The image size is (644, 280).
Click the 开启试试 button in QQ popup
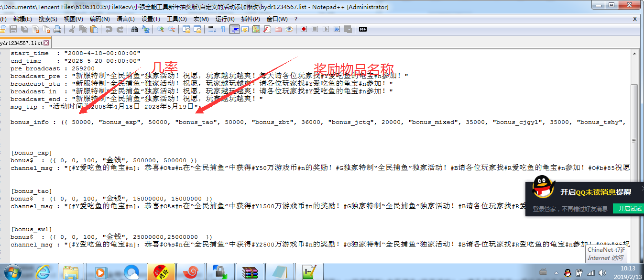[630, 209]
